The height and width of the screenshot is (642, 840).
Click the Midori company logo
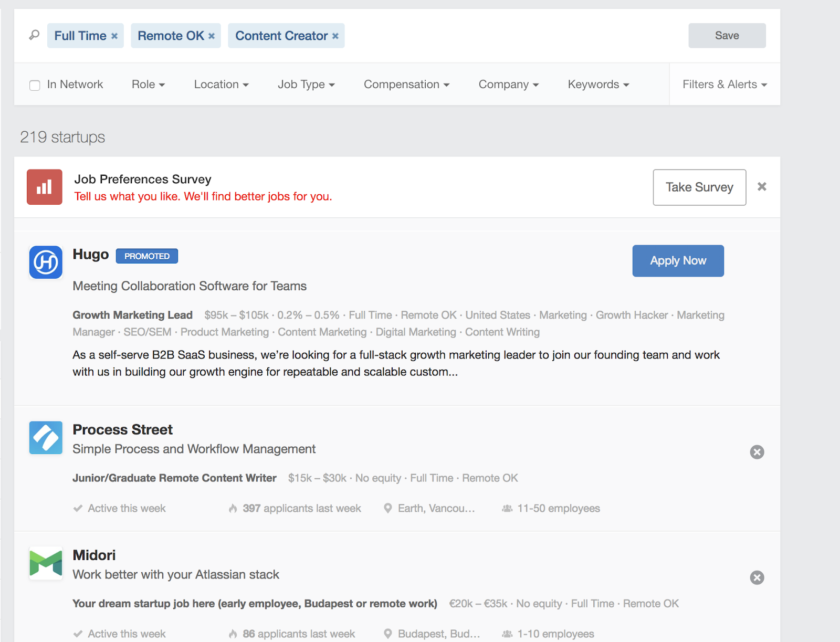(46, 563)
